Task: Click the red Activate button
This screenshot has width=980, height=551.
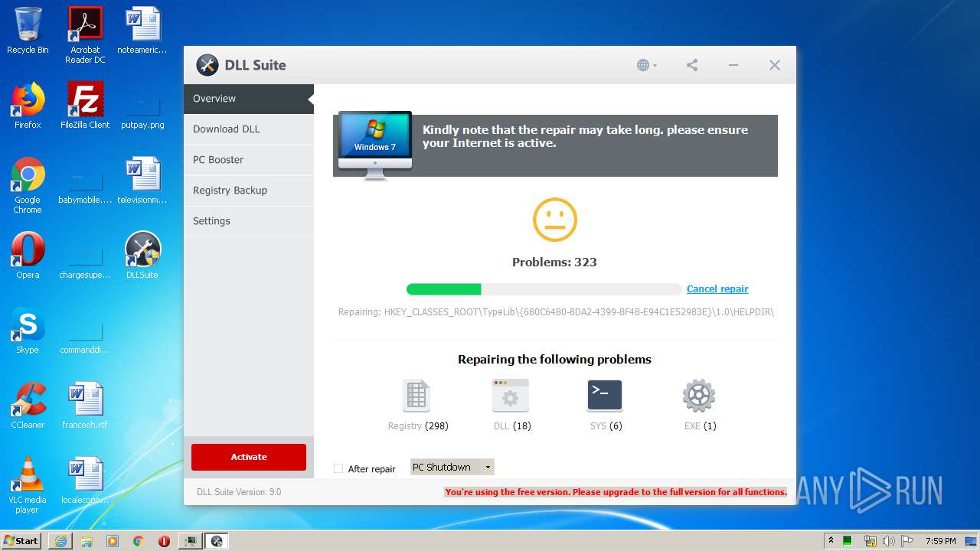Action: (x=249, y=457)
